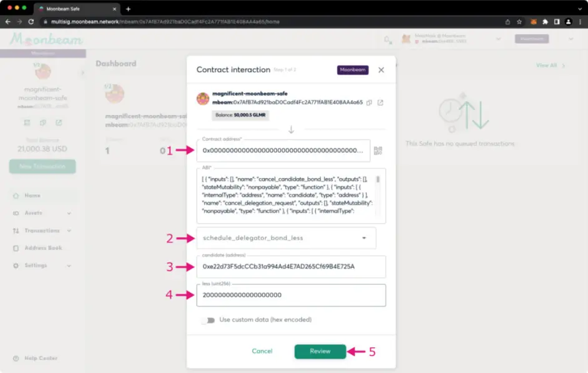Click the New Transaction button in sidebar
This screenshot has height=373, width=588.
(x=42, y=166)
